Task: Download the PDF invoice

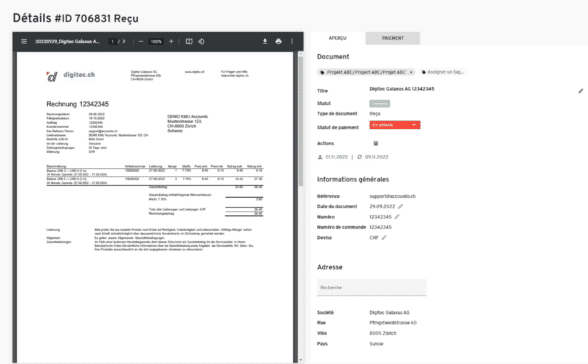Action: tap(265, 42)
